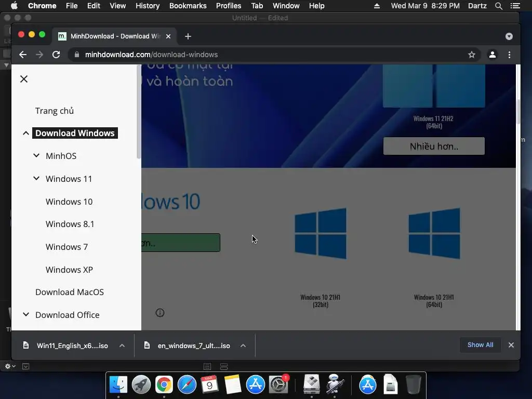The height and width of the screenshot is (399, 532).
Task: Open Download MacOS sidebar link
Action: click(x=70, y=292)
